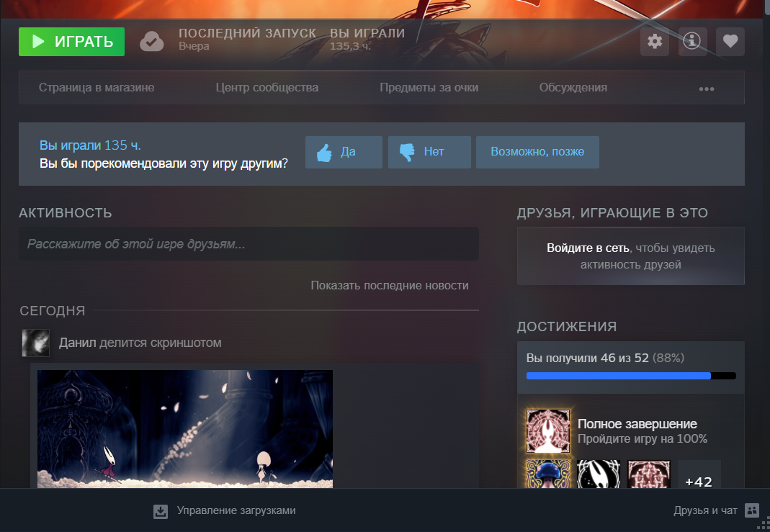The width and height of the screenshot is (770, 532).
Task: Click the green ИГРАТЬ play button
Action: [72, 42]
